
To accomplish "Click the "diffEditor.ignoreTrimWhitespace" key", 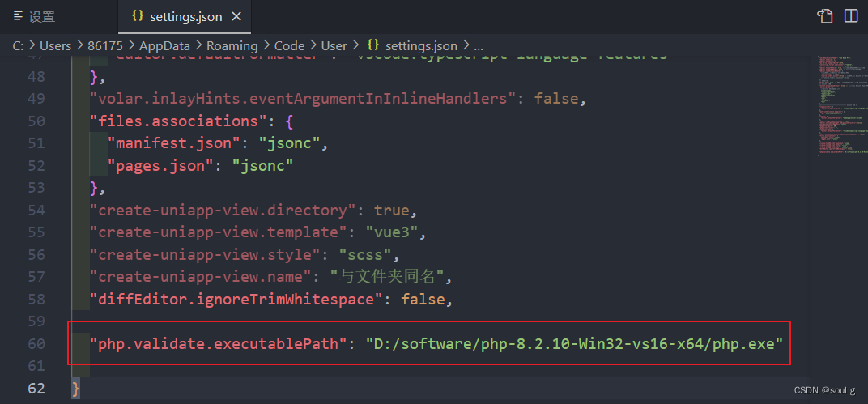I will (x=236, y=300).
